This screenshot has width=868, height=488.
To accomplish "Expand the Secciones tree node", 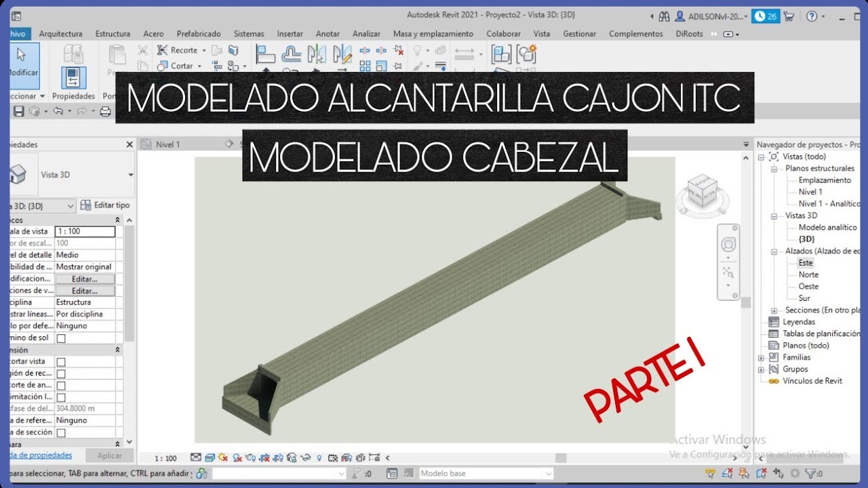I will tap(773, 310).
